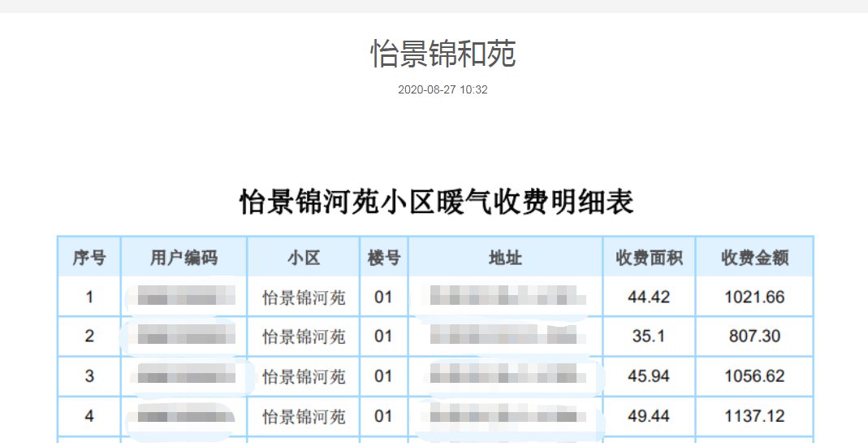Click the page title 怡景锦和苑
This screenshot has height=443, width=868.
[x=443, y=54]
